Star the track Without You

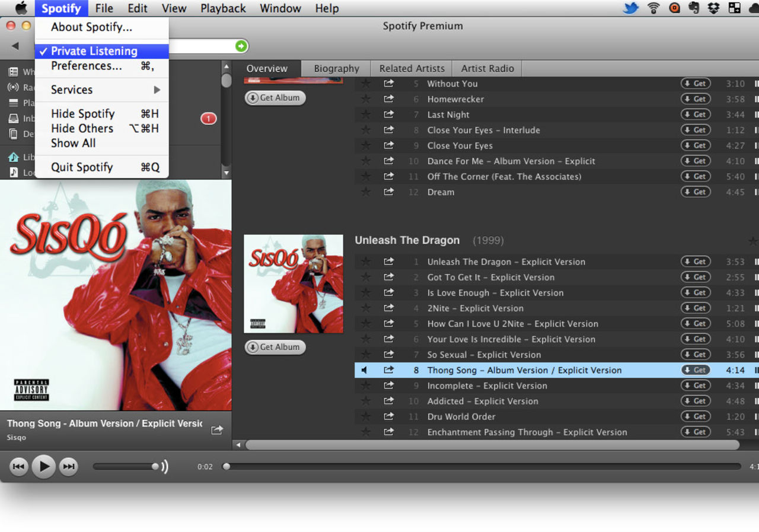366,84
